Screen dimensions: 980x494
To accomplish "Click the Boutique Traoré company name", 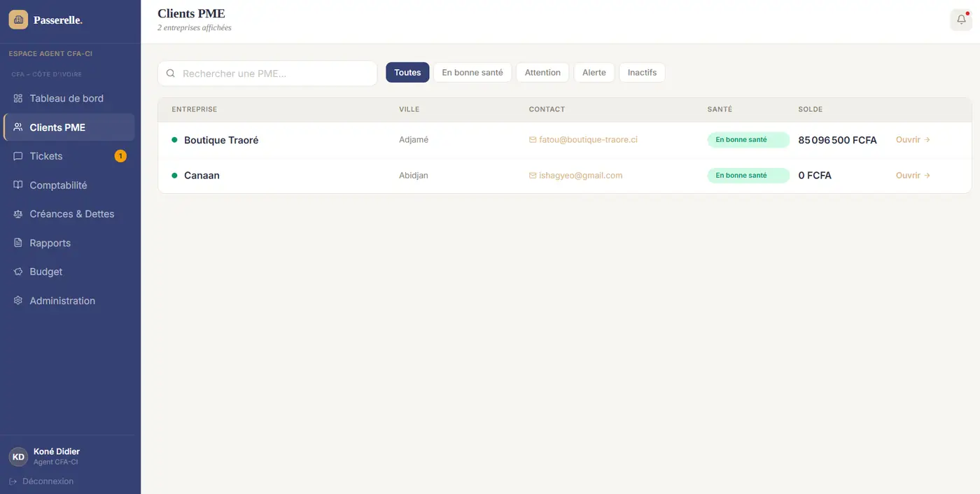I will click(221, 140).
